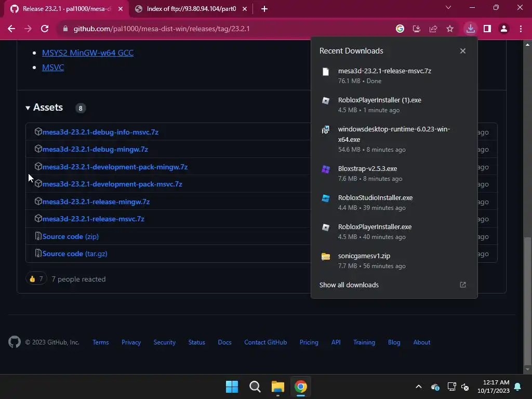Click the muted volume tray icon
The width and height of the screenshot is (532, 399).
tap(465, 387)
